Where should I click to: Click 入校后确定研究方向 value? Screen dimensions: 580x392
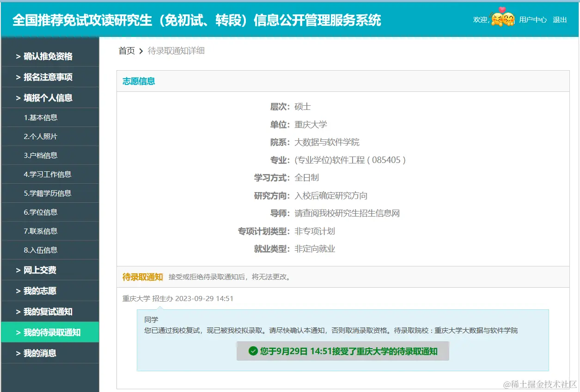tap(331, 196)
